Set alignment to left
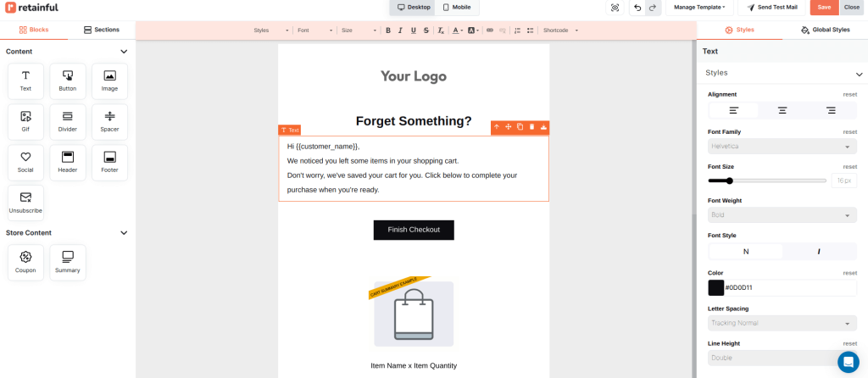The height and width of the screenshot is (378, 868). click(733, 111)
